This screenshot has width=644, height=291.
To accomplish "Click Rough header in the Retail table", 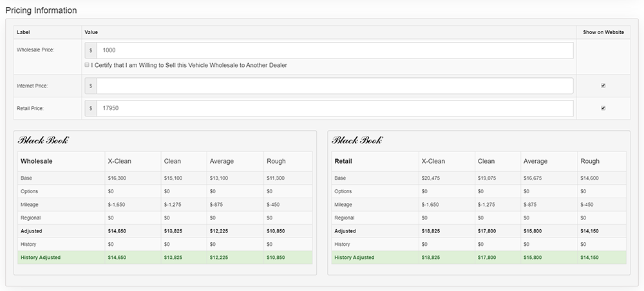I will pyautogui.click(x=590, y=162).
